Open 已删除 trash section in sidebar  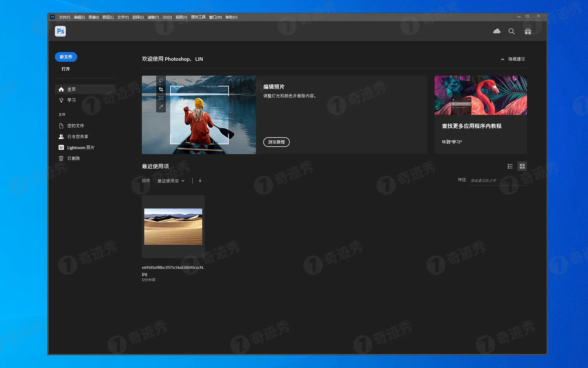73,158
